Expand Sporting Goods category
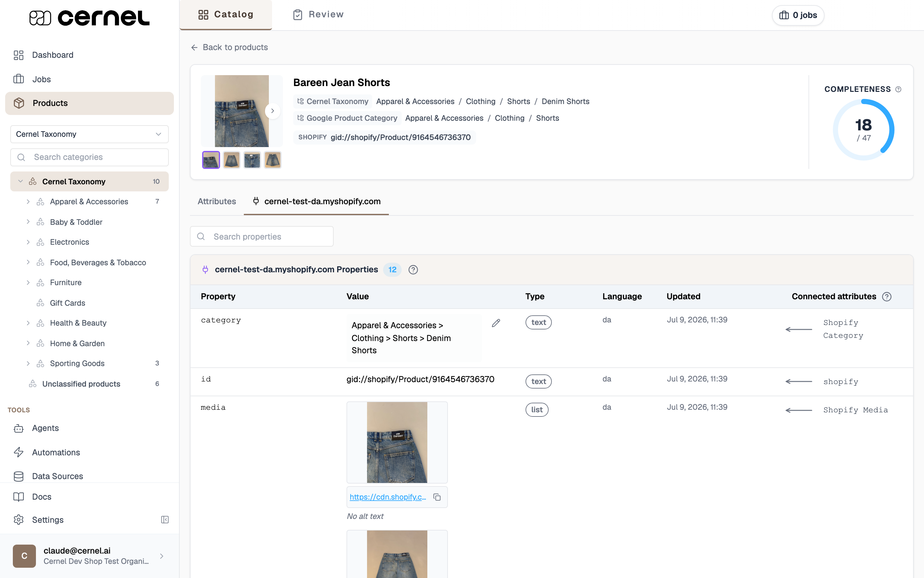924x578 pixels. pyautogui.click(x=28, y=363)
